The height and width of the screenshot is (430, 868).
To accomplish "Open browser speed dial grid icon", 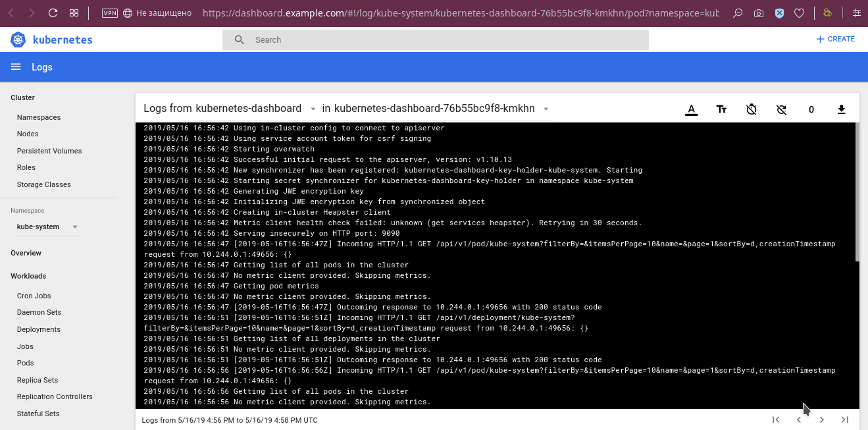I will click(74, 13).
